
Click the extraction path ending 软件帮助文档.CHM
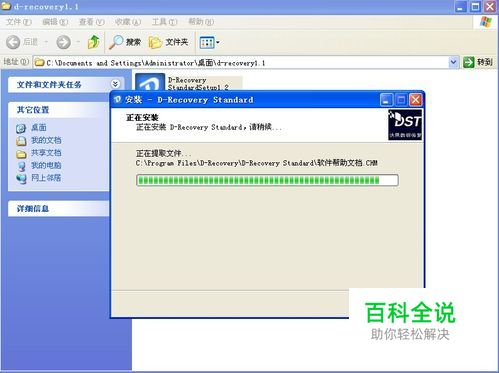(x=256, y=163)
